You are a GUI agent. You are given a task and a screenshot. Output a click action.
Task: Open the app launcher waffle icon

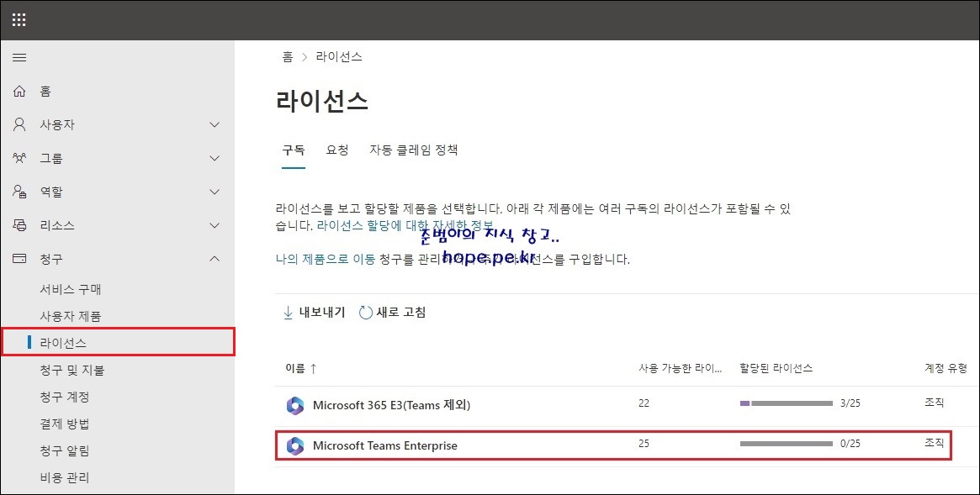click(x=19, y=20)
